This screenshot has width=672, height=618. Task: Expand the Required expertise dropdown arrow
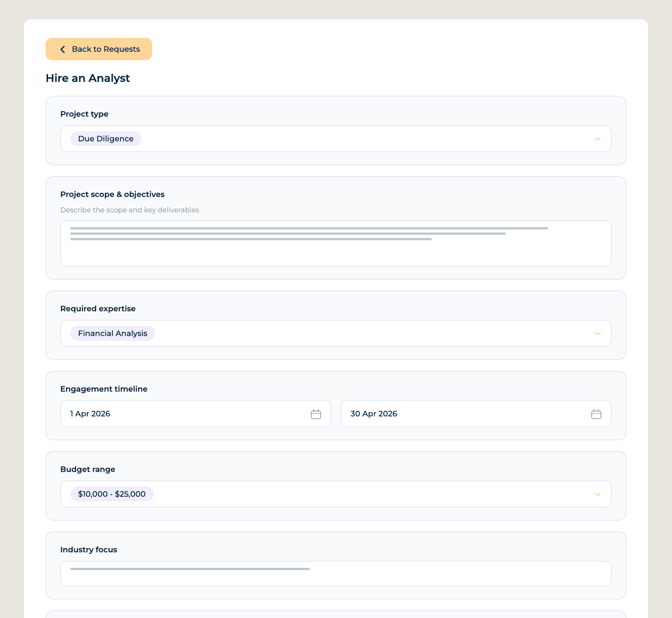(597, 334)
